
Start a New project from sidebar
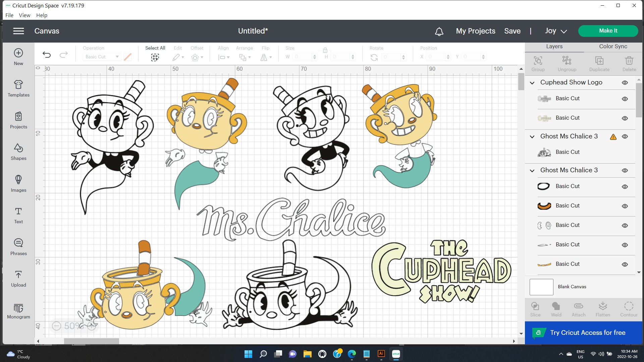coord(18,57)
